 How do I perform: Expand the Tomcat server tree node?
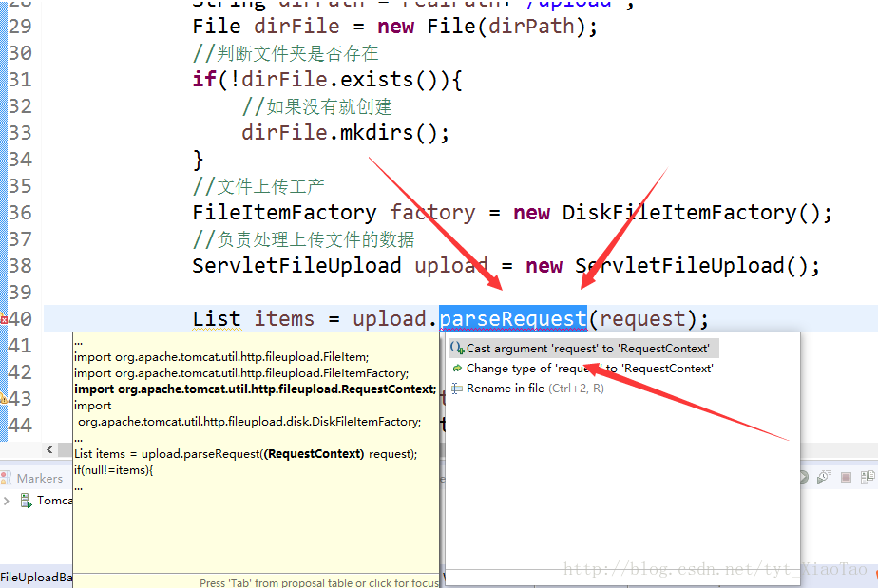coord(7,501)
